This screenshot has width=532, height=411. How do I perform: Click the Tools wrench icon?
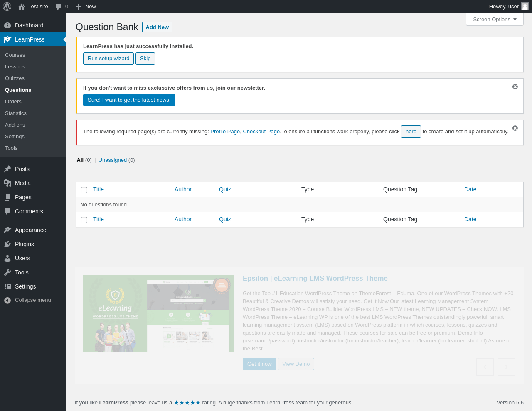pos(7,272)
